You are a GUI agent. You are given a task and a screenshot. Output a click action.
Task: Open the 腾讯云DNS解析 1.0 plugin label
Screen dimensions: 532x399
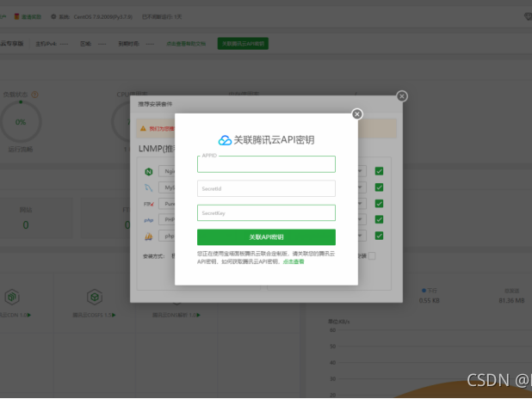click(176, 316)
